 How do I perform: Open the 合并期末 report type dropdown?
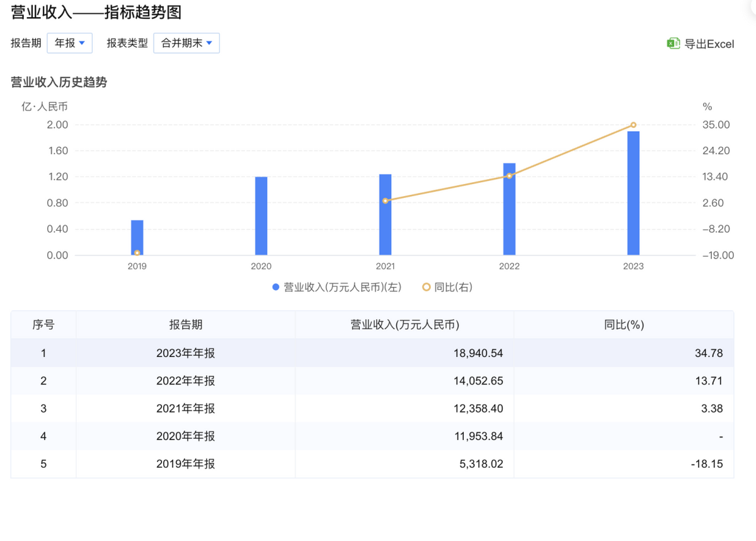point(186,43)
